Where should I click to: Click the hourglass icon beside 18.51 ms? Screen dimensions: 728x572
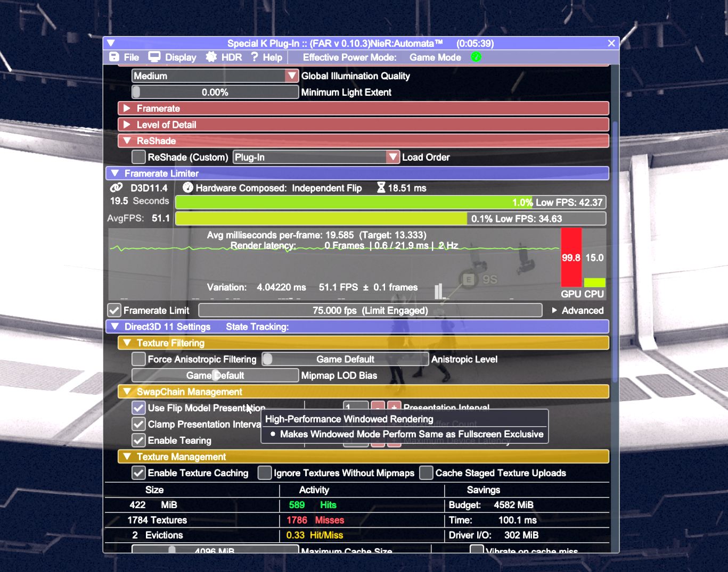(x=381, y=188)
